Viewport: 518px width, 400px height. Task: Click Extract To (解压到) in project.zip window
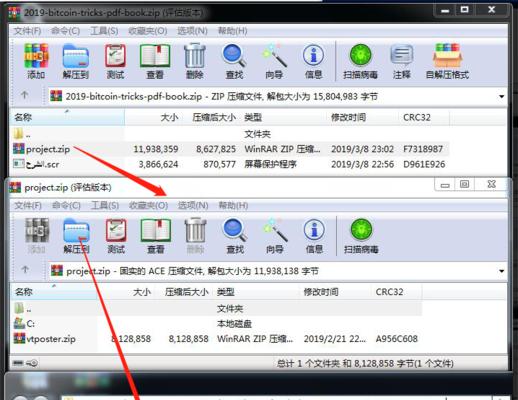coord(76,236)
